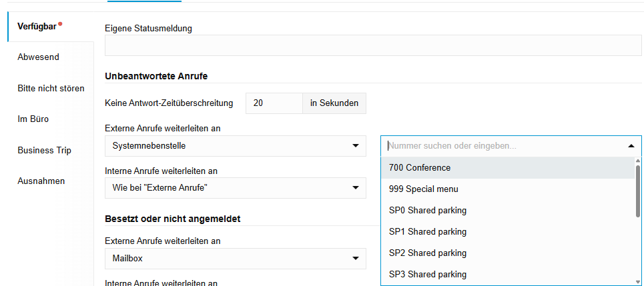Go to the Business Trip tab

click(x=51, y=150)
